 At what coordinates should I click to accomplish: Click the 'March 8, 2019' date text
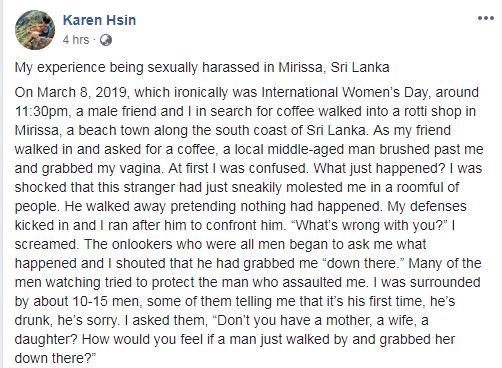pyautogui.click(x=82, y=92)
